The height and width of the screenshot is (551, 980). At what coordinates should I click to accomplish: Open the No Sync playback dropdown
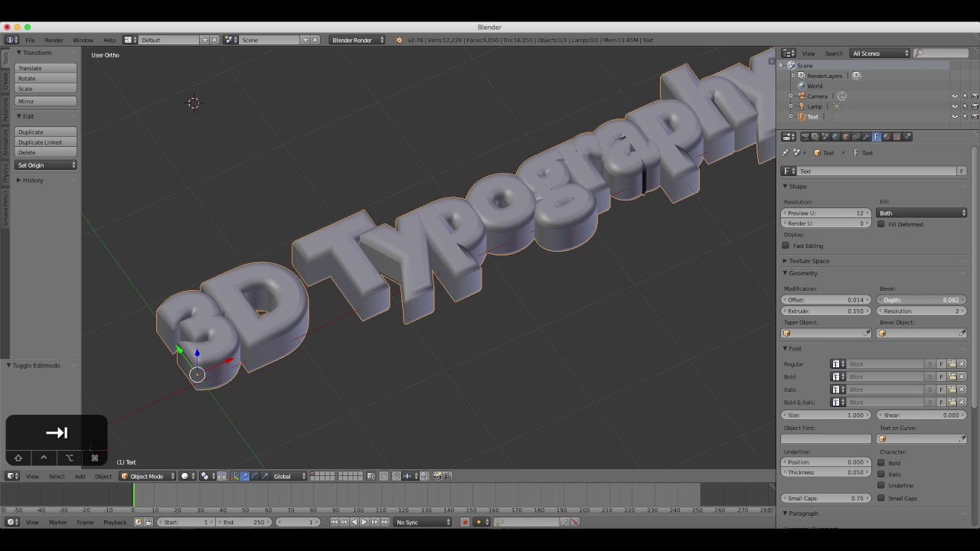point(423,522)
